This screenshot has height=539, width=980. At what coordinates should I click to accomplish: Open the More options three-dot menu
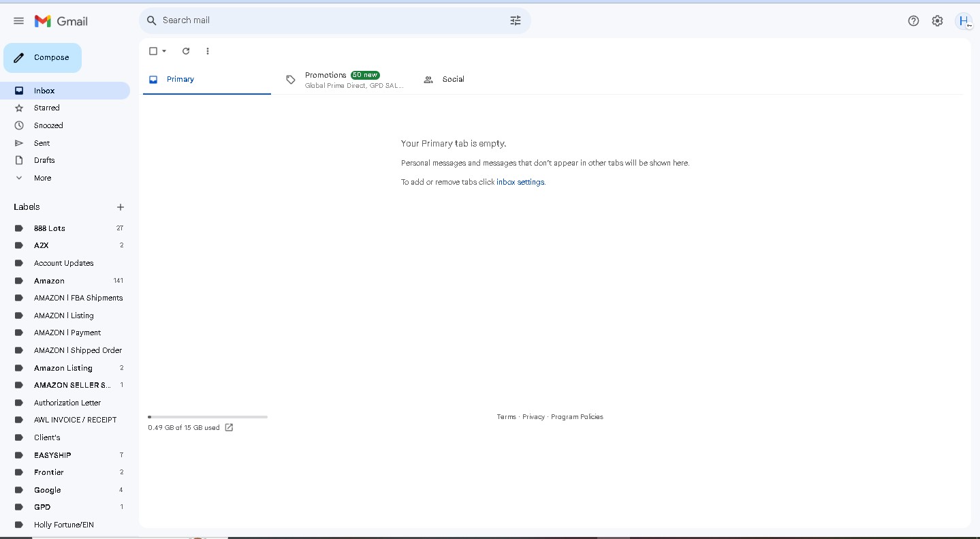pos(208,51)
